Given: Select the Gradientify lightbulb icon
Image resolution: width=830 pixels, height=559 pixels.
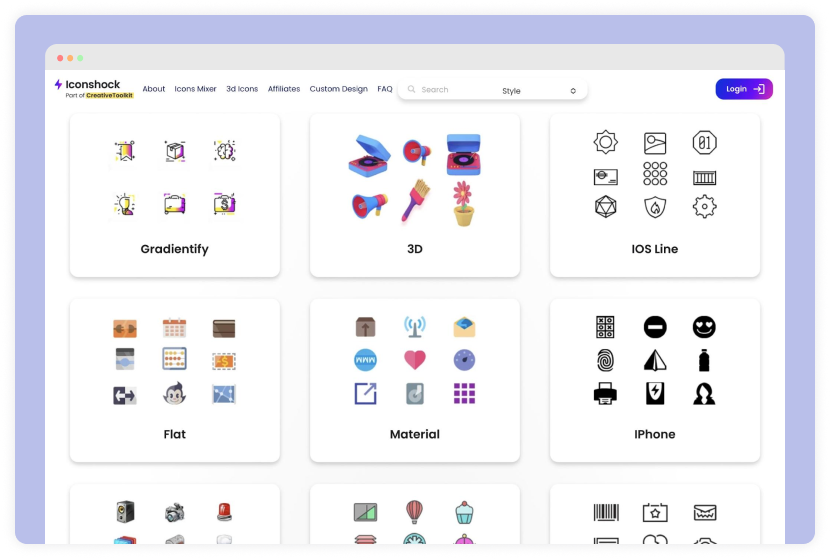Looking at the screenshot, I should coord(124,204).
